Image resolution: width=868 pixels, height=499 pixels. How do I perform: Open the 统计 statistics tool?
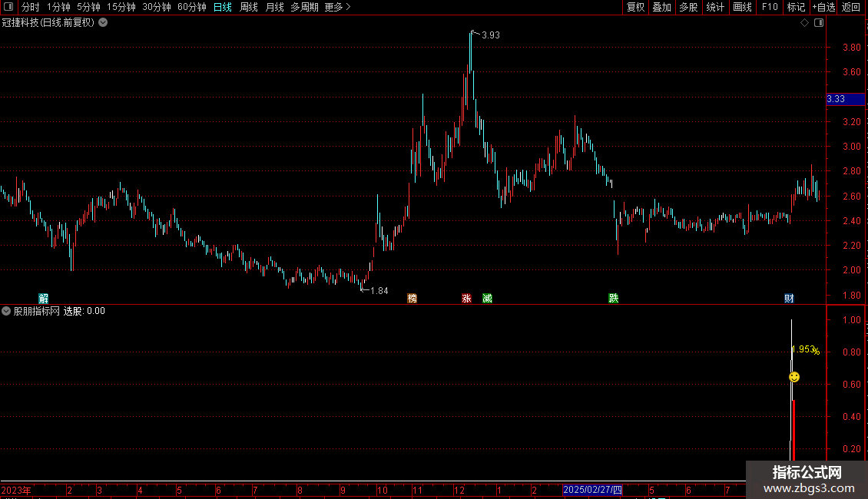(x=715, y=7)
